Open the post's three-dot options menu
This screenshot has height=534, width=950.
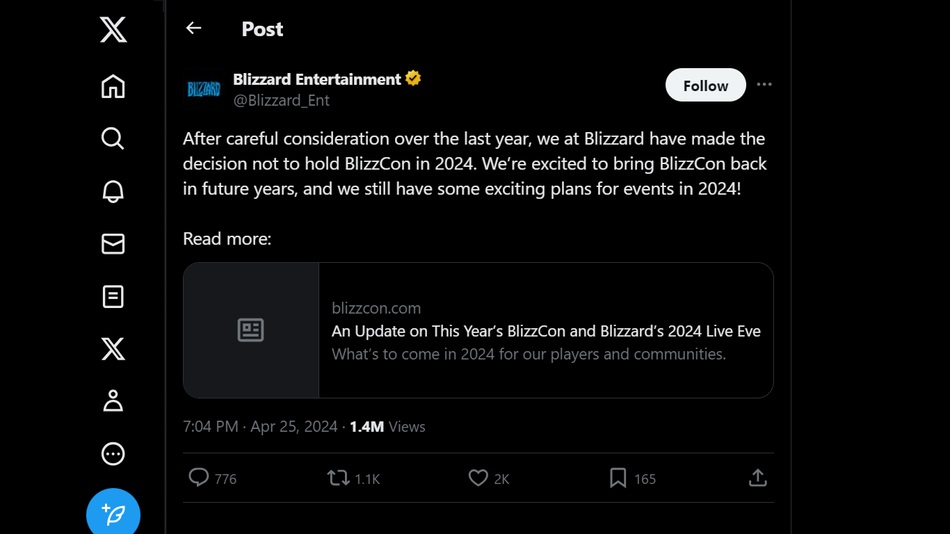click(764, 85)
